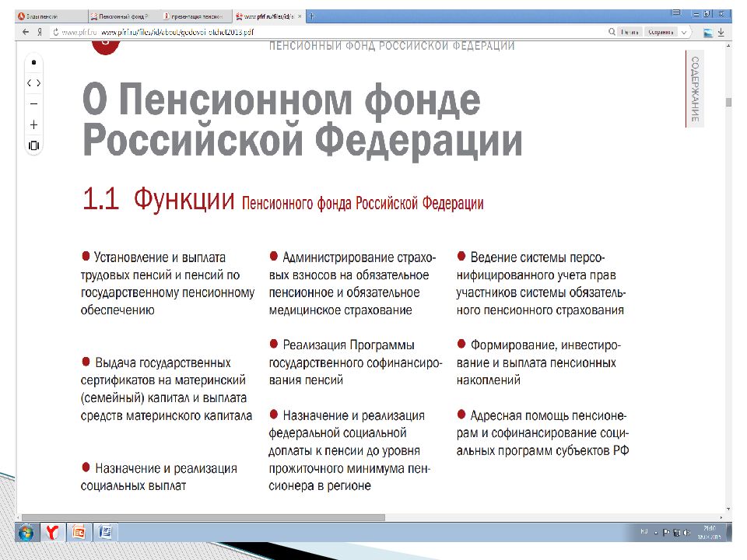The height and width of the screenshot is (560, 747).
Task: Click 'Формирование, инвестиро-' bullet text
Action: [x=545, y=345]
